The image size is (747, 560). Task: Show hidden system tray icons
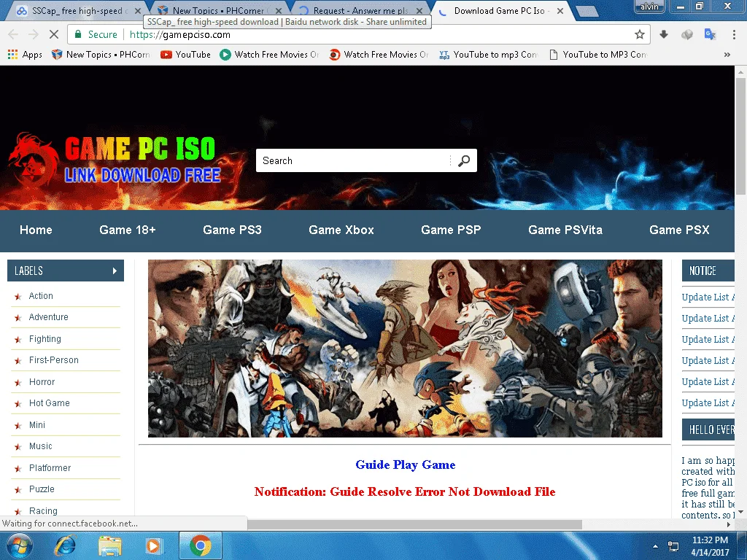(656, 546)
